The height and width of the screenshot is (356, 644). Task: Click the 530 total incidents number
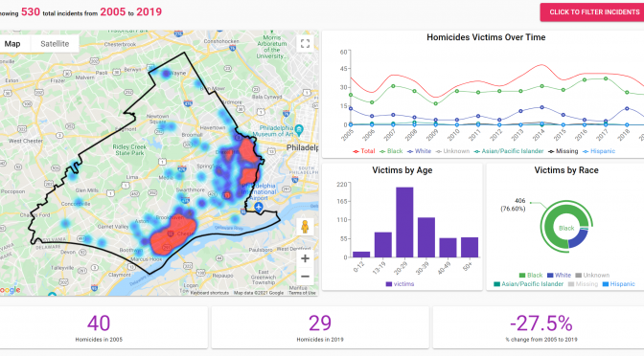[x=31, y=11]
